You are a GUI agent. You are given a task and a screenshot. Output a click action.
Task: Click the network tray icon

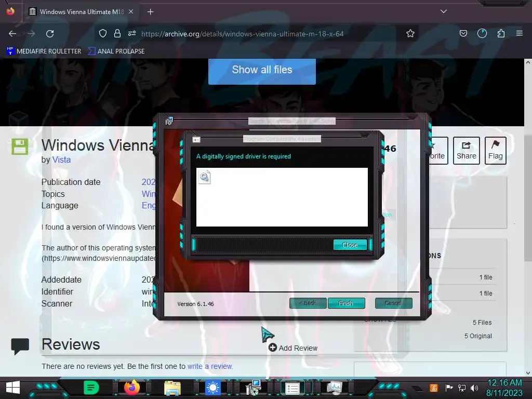(x=462, y=388)
